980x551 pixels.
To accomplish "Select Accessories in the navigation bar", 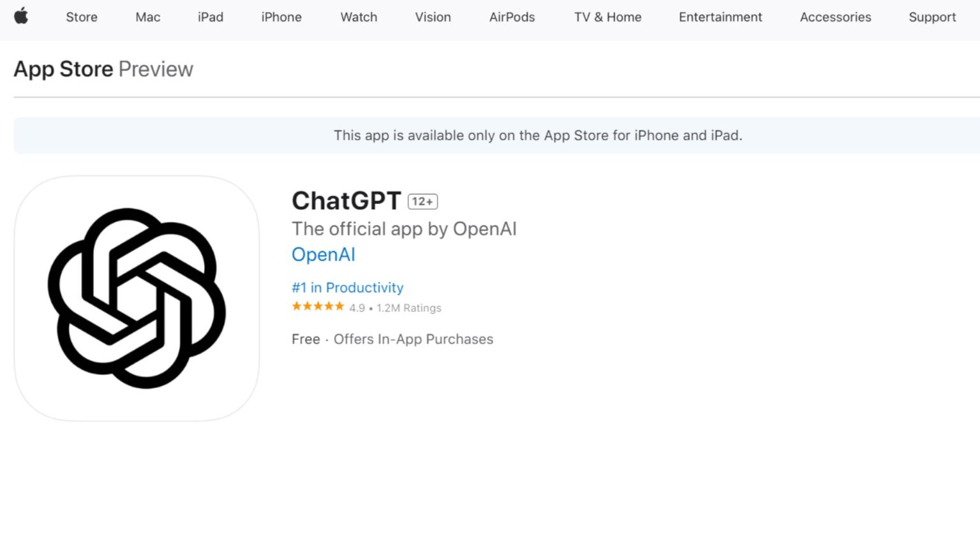I will (x=835, y=17).
